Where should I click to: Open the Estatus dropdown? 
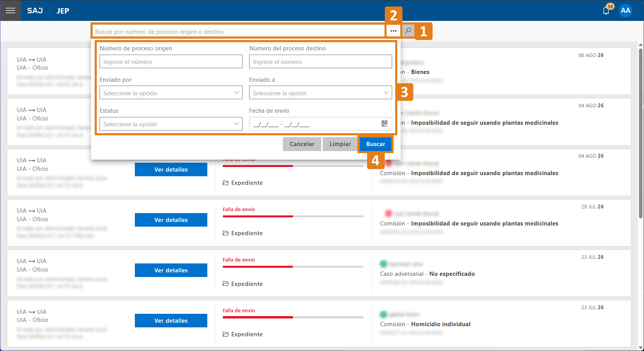point(171,124)
